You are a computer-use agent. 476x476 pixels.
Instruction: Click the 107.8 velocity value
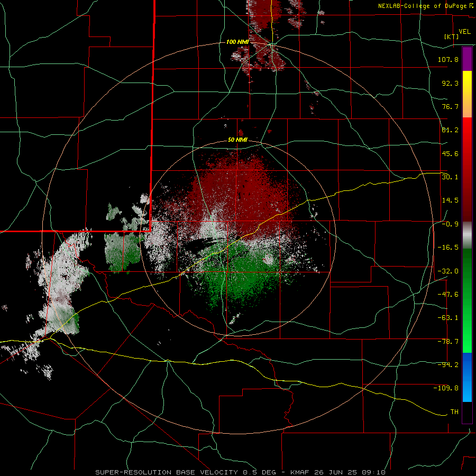(x=448, y=59)
